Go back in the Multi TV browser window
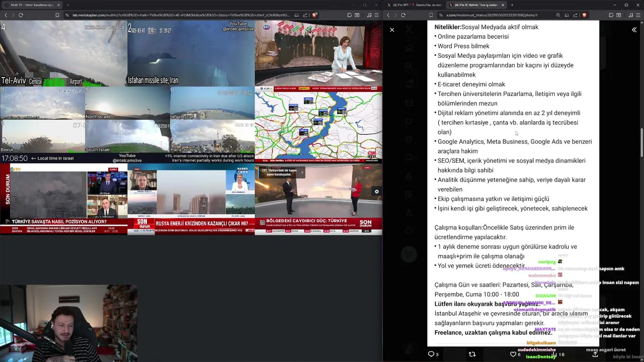This screenshot has height=362, width=644. (6, 15)
